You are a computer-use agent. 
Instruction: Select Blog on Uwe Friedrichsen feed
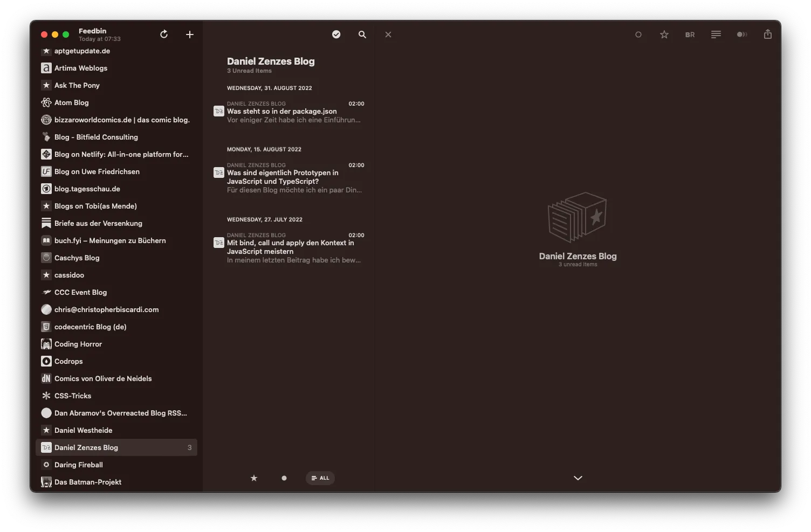116,171
